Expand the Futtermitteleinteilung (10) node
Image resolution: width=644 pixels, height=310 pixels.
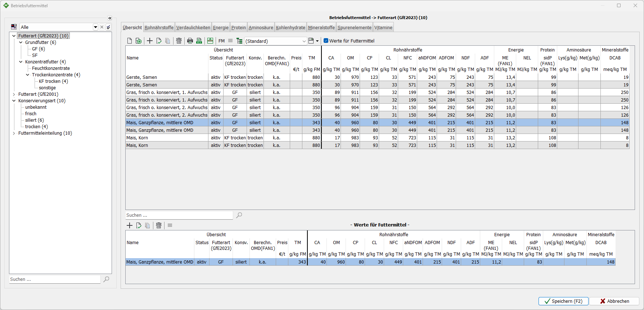click(x=14, y=133)
